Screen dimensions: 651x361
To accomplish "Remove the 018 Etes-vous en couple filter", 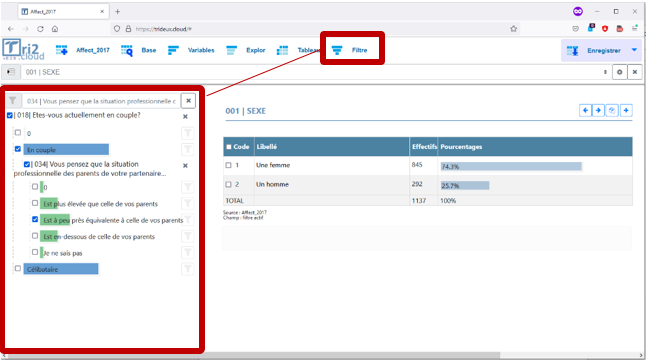I will [186, 117].
